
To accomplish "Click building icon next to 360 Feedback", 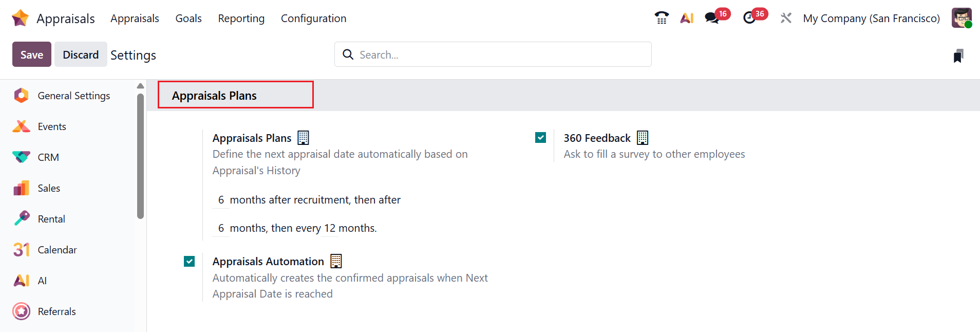I will tap(643, 138).
